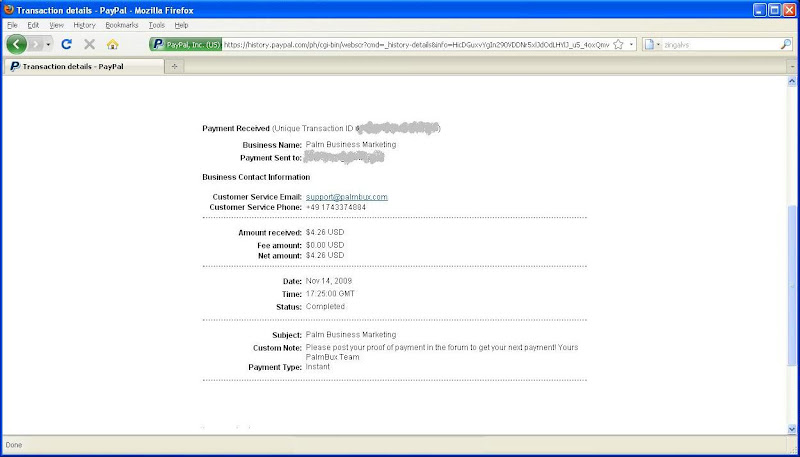Click the Business Contact Information heading

click(256, 177)
